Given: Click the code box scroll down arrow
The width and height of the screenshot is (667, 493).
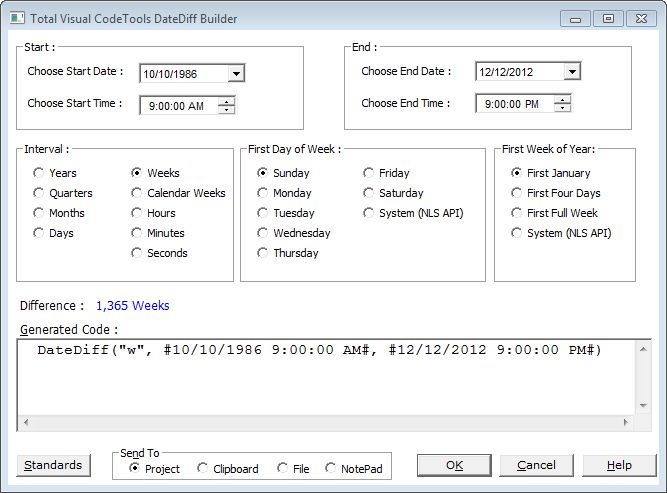Looking at the screenshot, I should click(x=643, y=406).
